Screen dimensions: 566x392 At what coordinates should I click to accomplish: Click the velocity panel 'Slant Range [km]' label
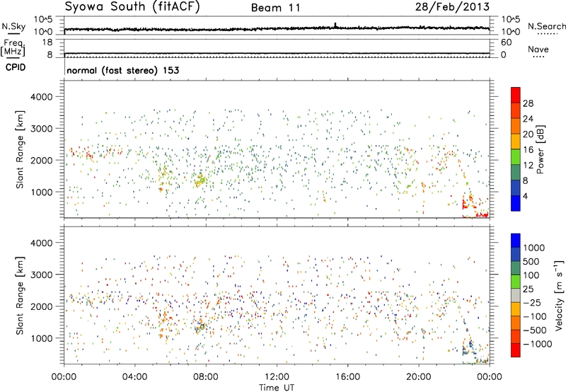pos(20,295)
